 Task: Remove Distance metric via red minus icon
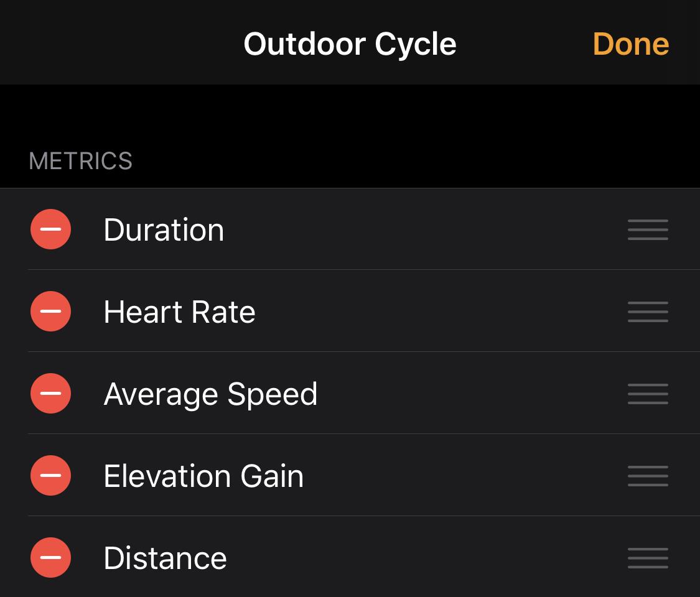point(50,557)
